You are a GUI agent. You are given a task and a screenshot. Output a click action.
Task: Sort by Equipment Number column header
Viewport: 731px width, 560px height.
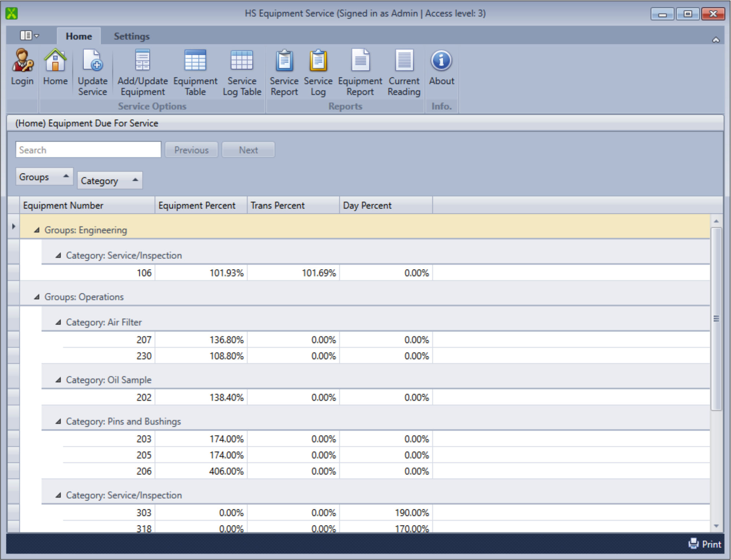pyautogui.click(x=87, y=205)
